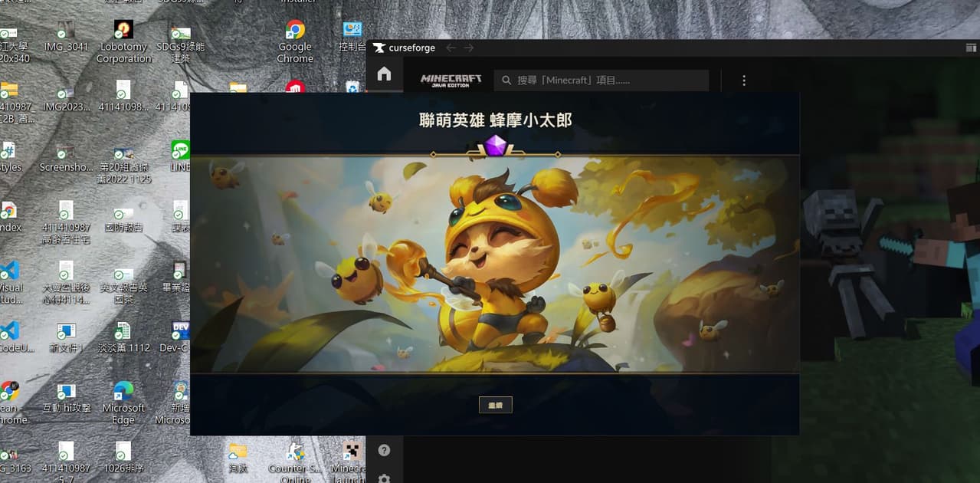Go forward with CurseForge's right arrow
The image size is (980, 483).
pyautogui.click(x=469, y=48)
